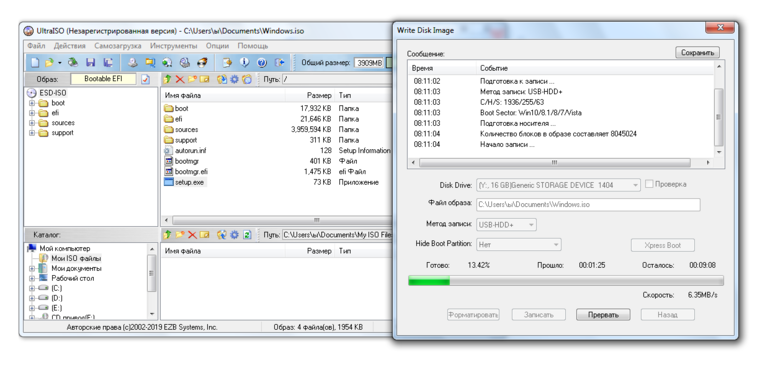Click the Up folder icon in image toolbar

pyautogui.click(x=167, y=79)
